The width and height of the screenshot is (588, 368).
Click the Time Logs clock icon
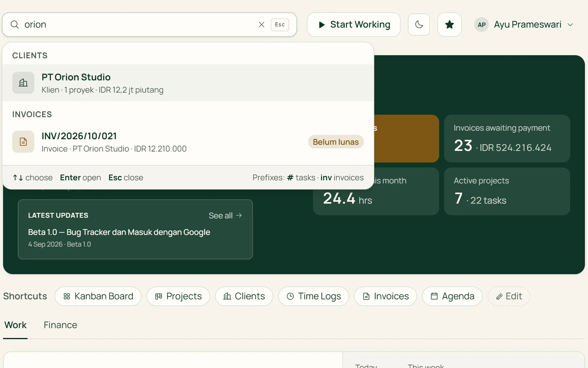click(290, 296)
